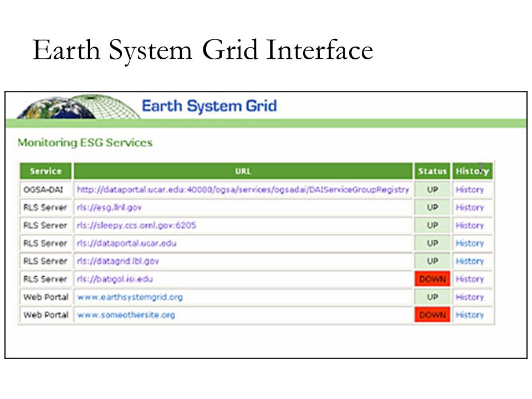Click RLS Server cell for datagrid.lbl.gov row
The width and height of the screenshot is (532, 399).
[x=46, y=261]
